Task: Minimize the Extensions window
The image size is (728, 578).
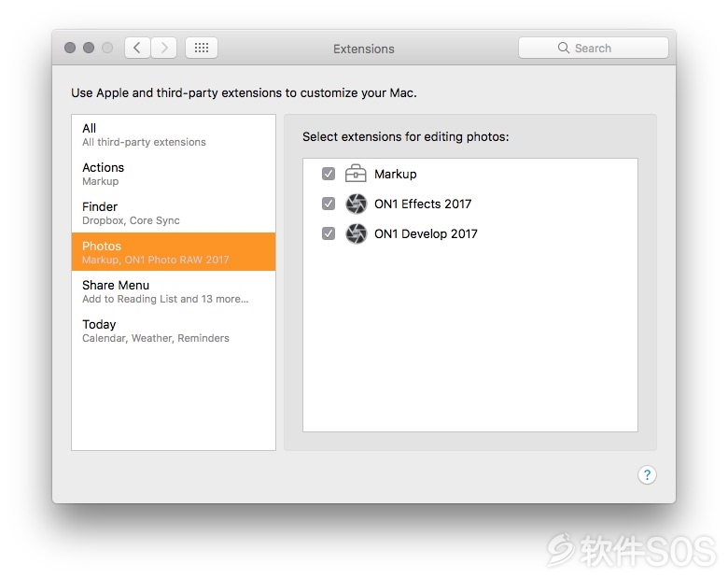Action: point(89,48)
